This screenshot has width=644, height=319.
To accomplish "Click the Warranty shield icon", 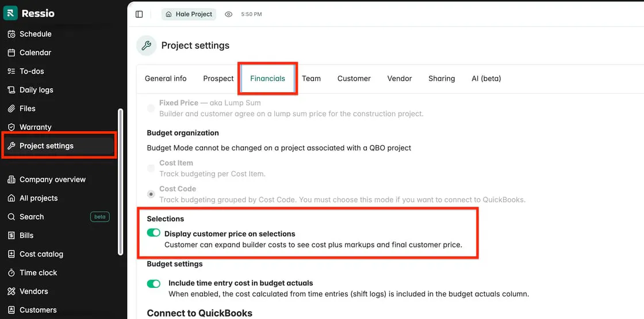I will pos(11,127).
